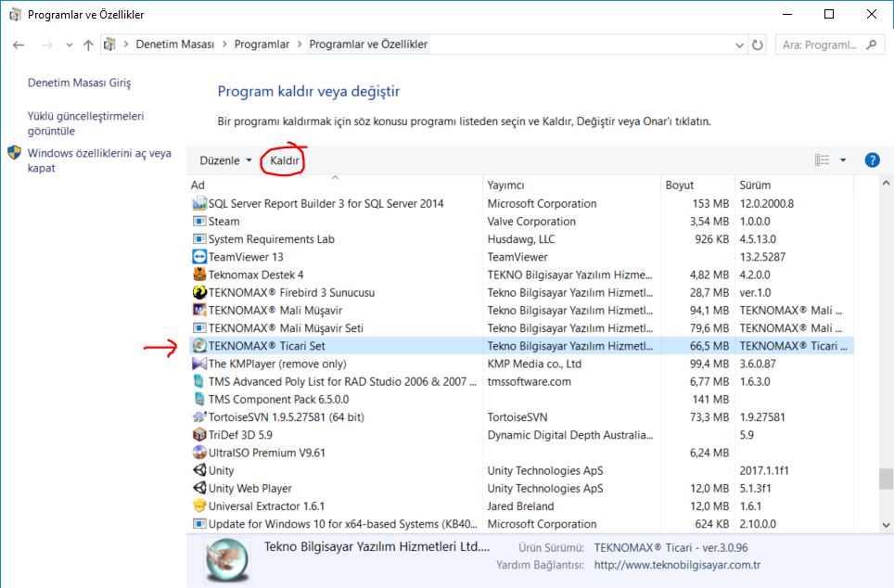The width and height of the screenshot is (894, 588).
Task: Open Yüklü güncelleştirmeleri görüntüle link
Action: point(85,123)
